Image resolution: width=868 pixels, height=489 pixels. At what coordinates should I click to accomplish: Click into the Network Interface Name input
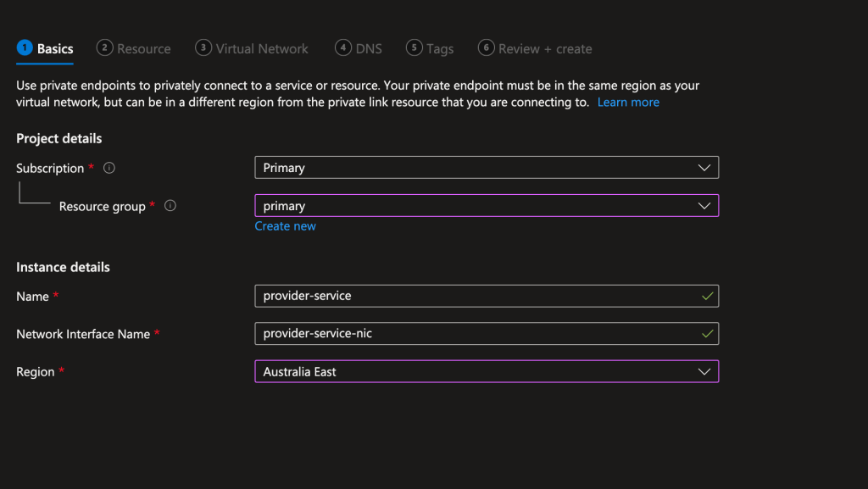pos(475,334)
